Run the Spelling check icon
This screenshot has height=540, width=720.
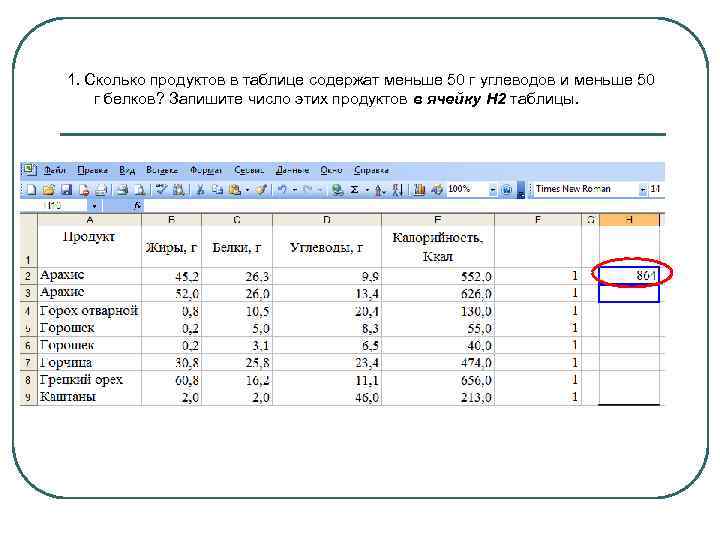tap(160, 189)
